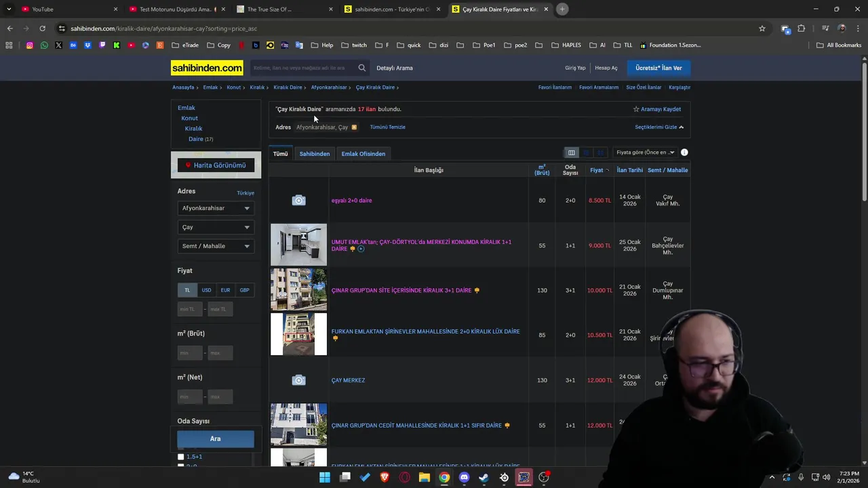Open the Chrome extensions puzzle icon
Image resolution: width=868 pixels, height=488 pixels.
(x=802, y=28)
